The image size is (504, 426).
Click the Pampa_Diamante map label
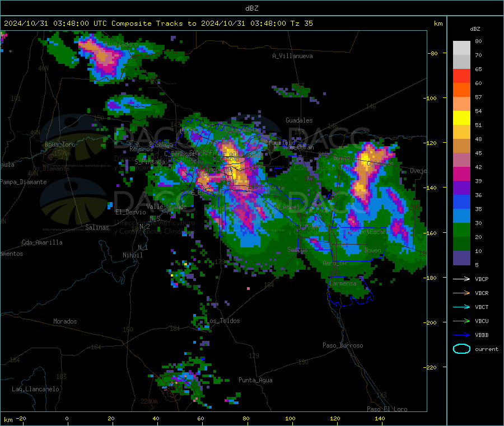[x=23, y=182]
